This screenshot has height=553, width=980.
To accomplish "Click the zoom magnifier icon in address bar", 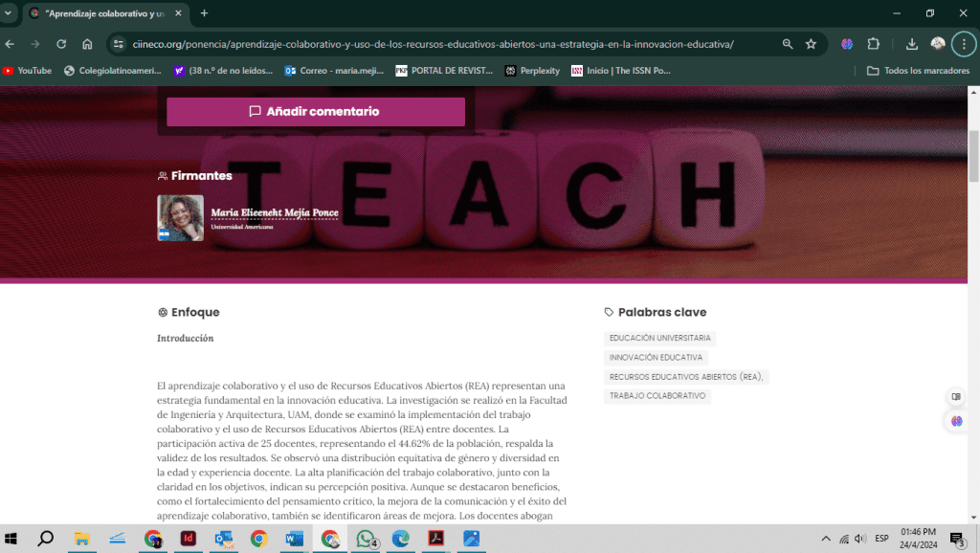I will pyautogui.click(x=788, y=44).
